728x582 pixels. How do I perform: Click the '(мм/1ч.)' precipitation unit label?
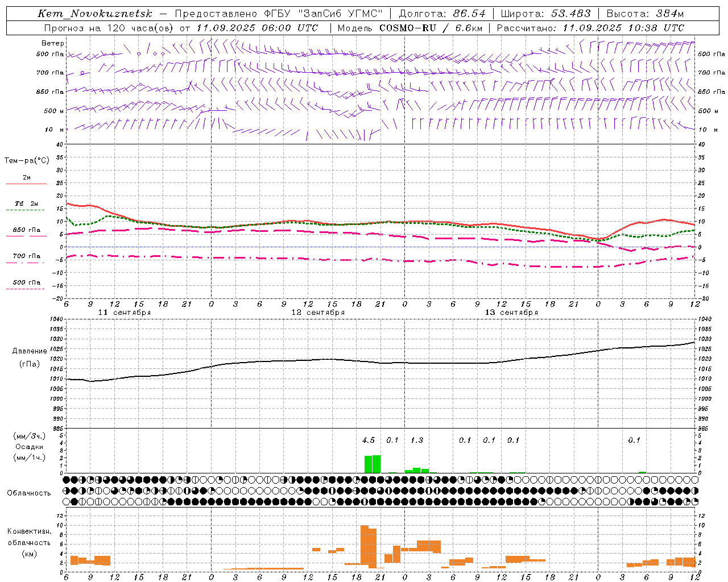29,458
